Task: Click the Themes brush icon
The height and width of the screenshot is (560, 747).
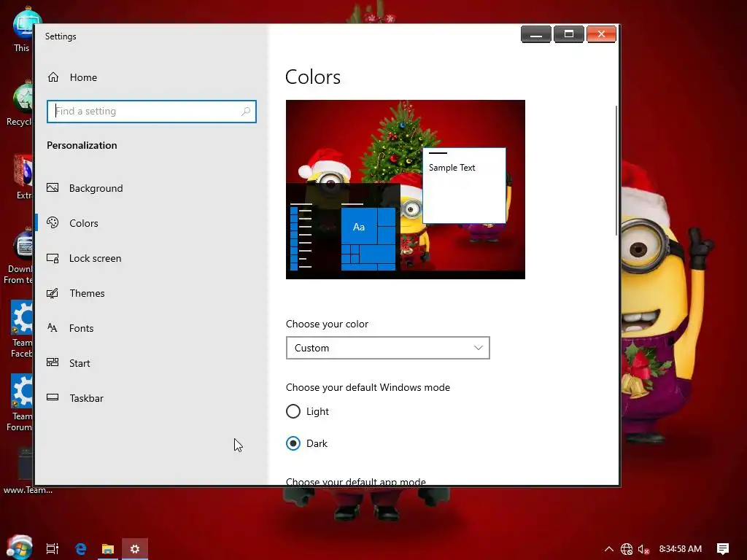Action: [x=53, y=293]
